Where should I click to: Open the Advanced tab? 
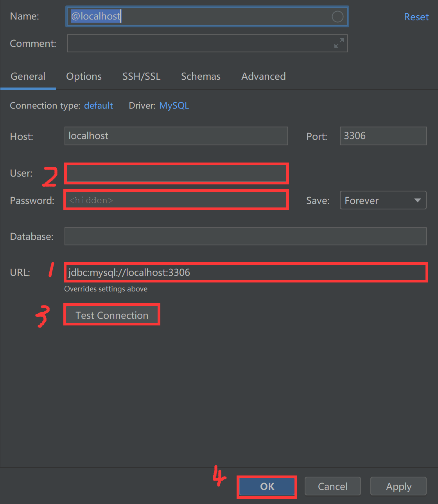(x=263, y=76)
